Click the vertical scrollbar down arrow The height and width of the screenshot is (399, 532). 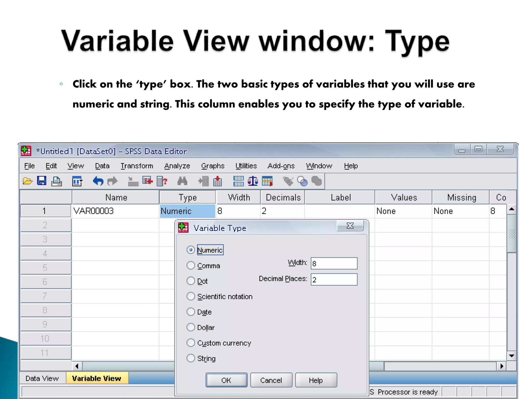click(511, 356)
